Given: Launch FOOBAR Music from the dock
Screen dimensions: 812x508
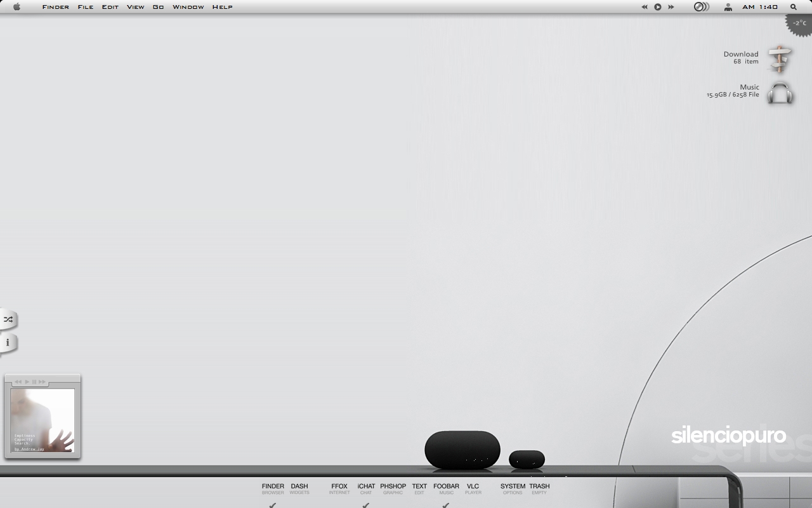Looking at the screenshot, I should pyautogui.click(x=446, y=488).
